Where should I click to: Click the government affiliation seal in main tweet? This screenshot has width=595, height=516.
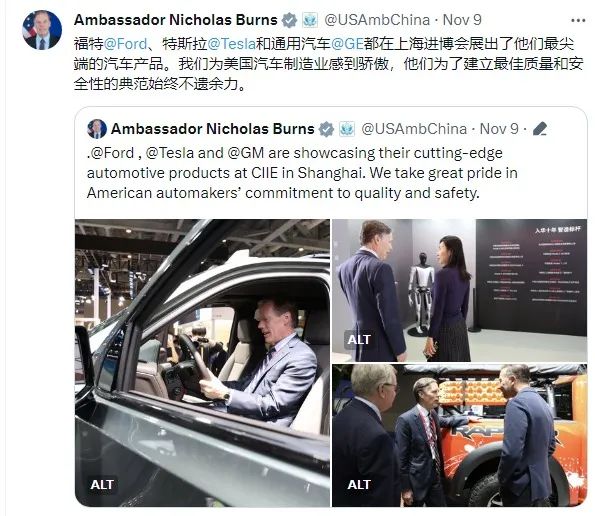[310, 20]
